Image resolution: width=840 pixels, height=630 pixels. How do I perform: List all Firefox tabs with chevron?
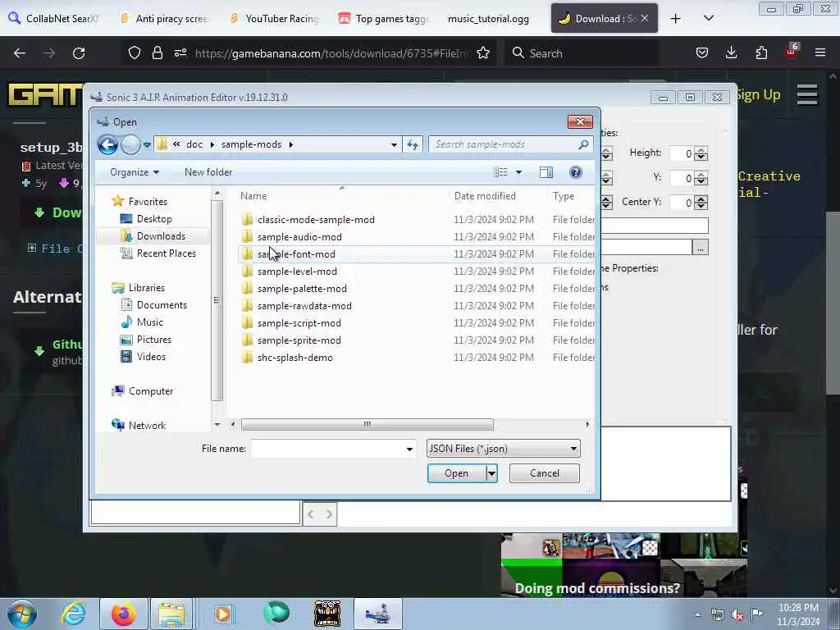(x=708, y=19)
